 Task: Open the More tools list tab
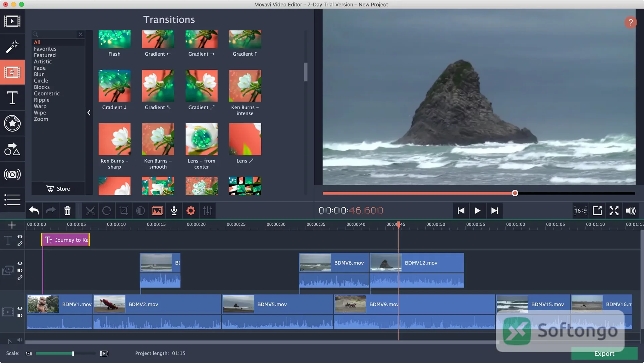pos(12,200)
